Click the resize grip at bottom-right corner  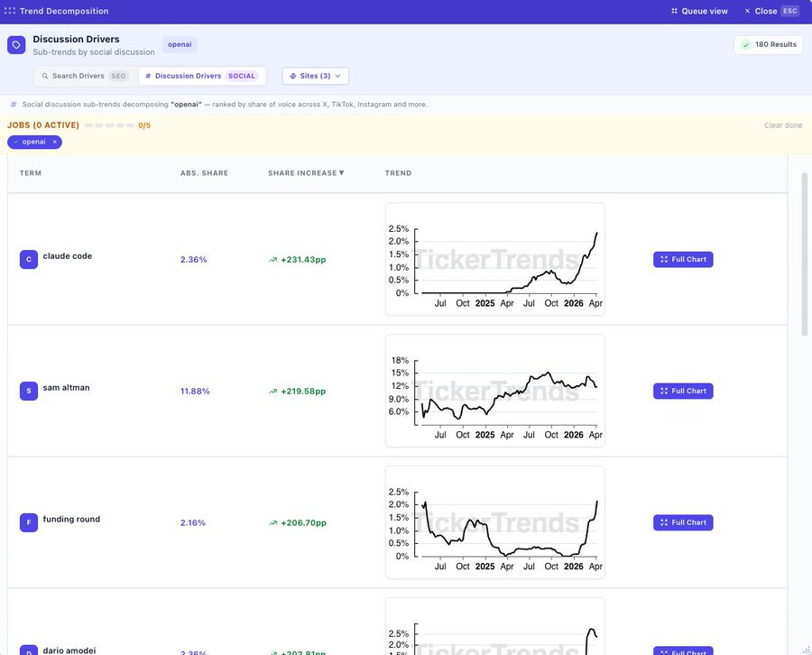[x=807, y=650]
